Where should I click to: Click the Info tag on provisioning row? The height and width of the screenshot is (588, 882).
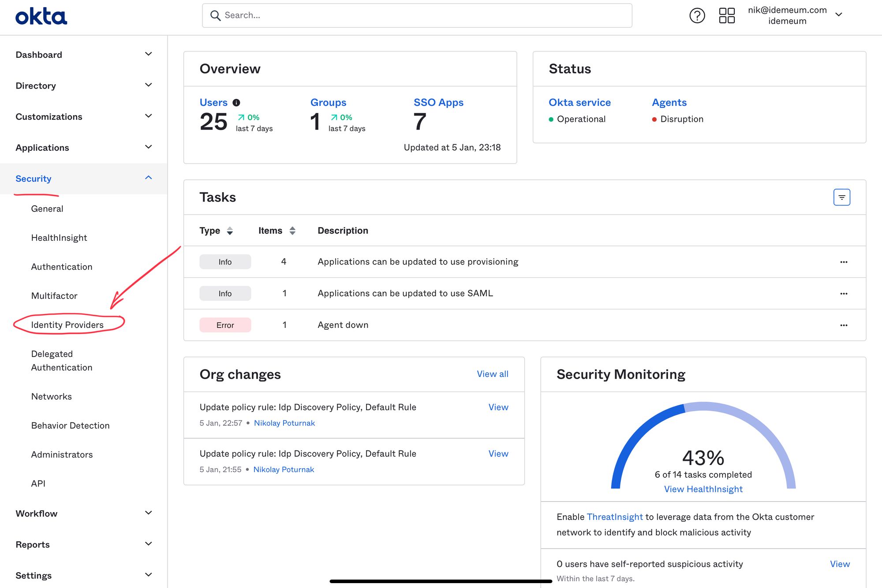(x=225, y=262)
